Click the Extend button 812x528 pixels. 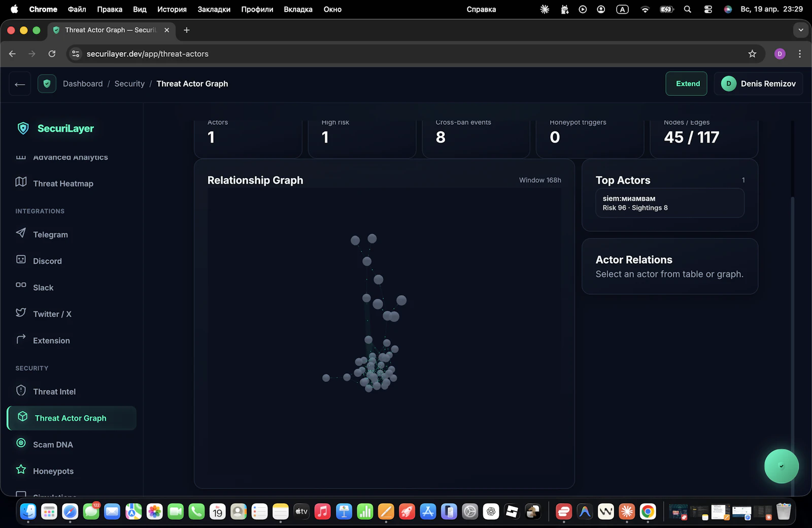click(x=686, y=83)
